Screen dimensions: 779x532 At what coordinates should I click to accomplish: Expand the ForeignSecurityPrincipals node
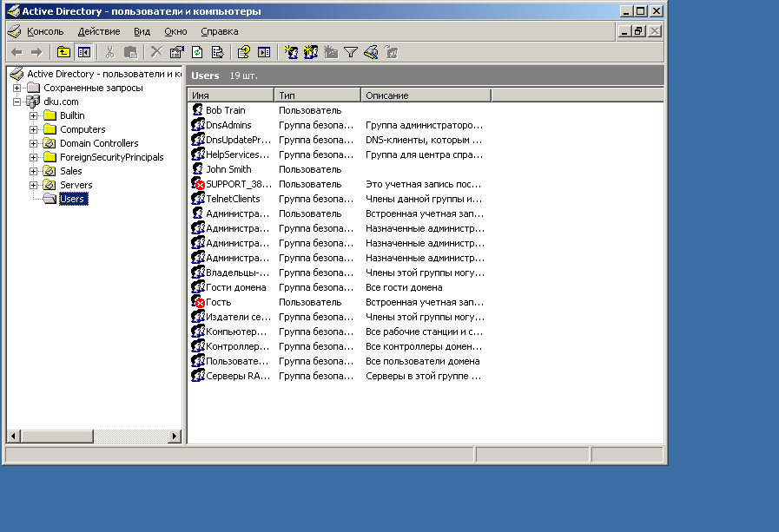coord(33,157)
